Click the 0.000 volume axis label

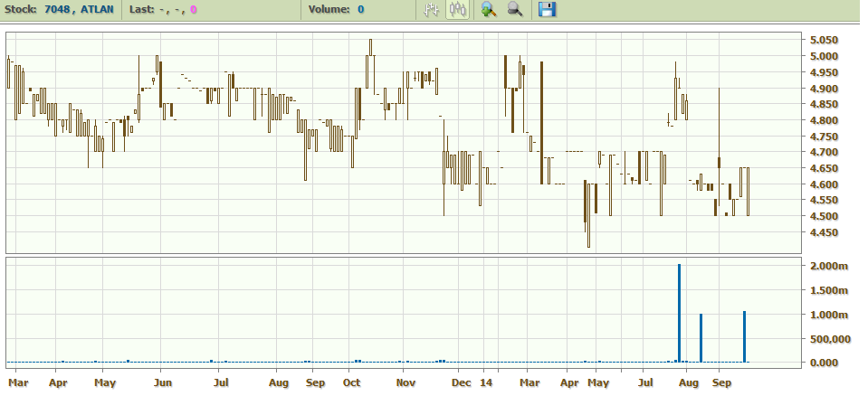pyautogui.click(x=824, y=363)
